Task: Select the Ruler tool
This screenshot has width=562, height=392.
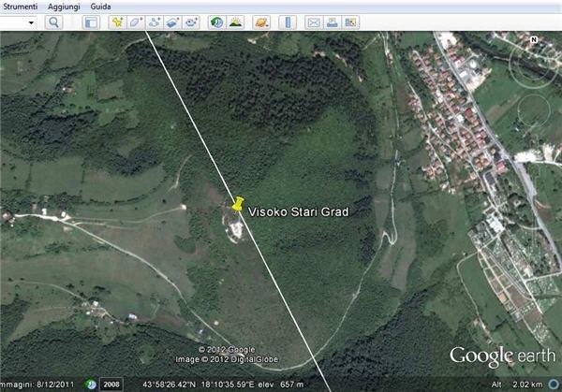Action: pos(288,22)
